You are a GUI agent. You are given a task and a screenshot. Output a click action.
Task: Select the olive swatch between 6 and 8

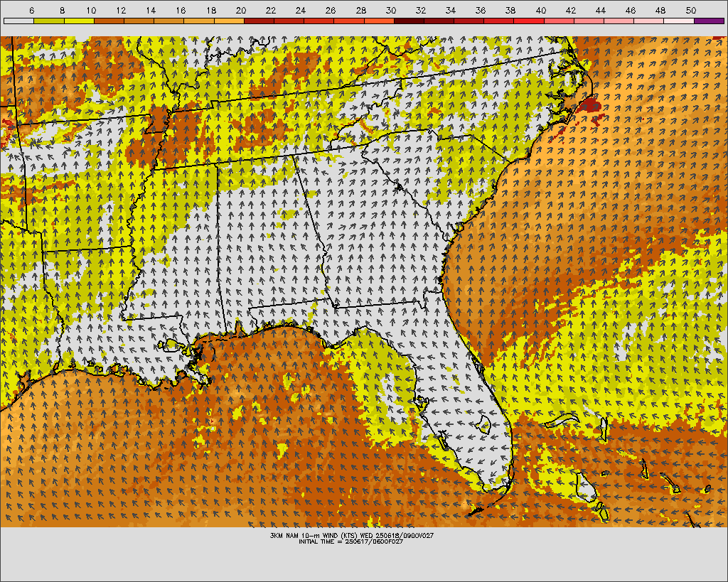[49, 21]
